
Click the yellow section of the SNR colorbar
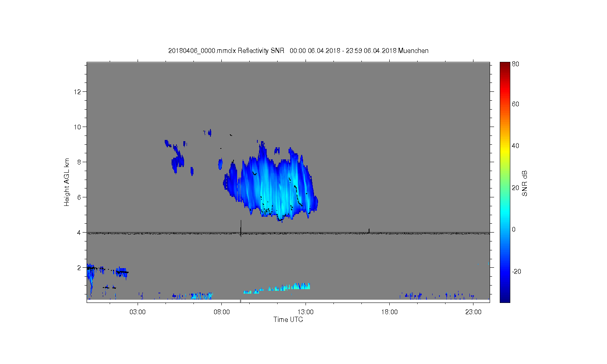click(505, 152)
